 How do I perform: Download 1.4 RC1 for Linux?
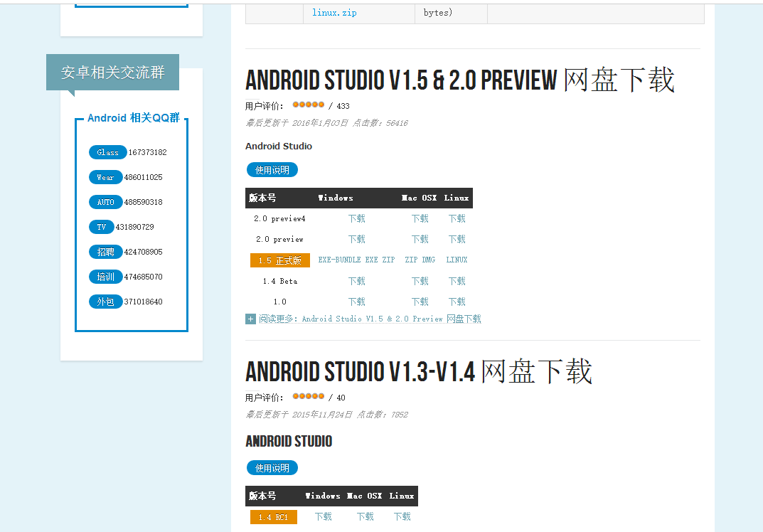click(402, 516)
